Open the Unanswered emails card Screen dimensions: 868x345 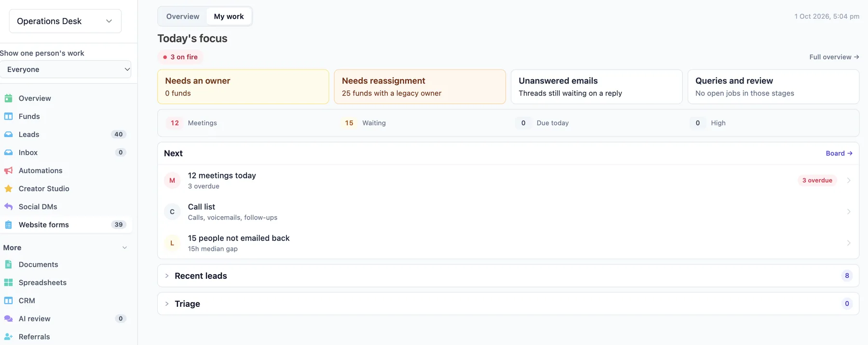(x=597, y=87)
